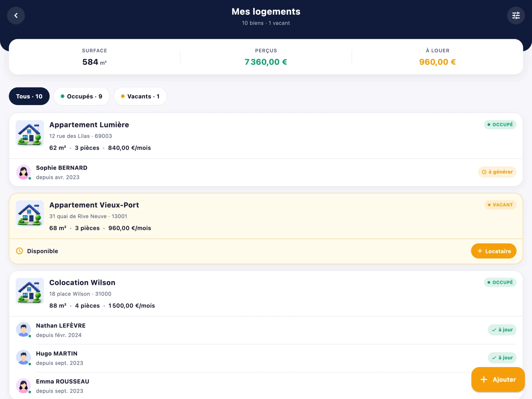Click the '10 biens · 1 vacant' subtitle
The width and height of the screenshot is (532, 399).
266,23
